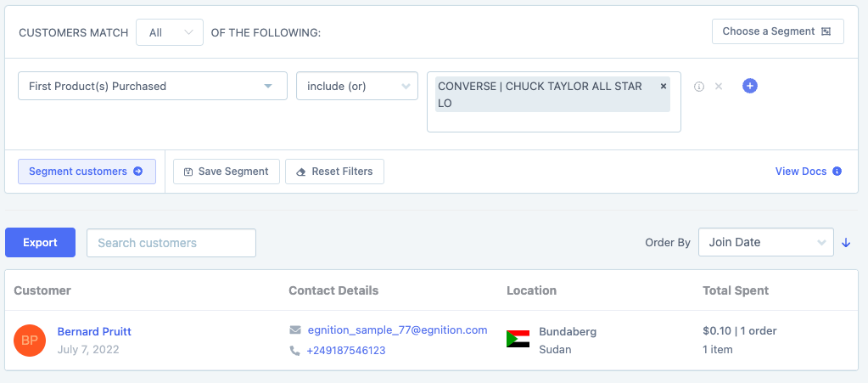
Task: Remove filter row with the X icon
Action: (x=719, y=87)
